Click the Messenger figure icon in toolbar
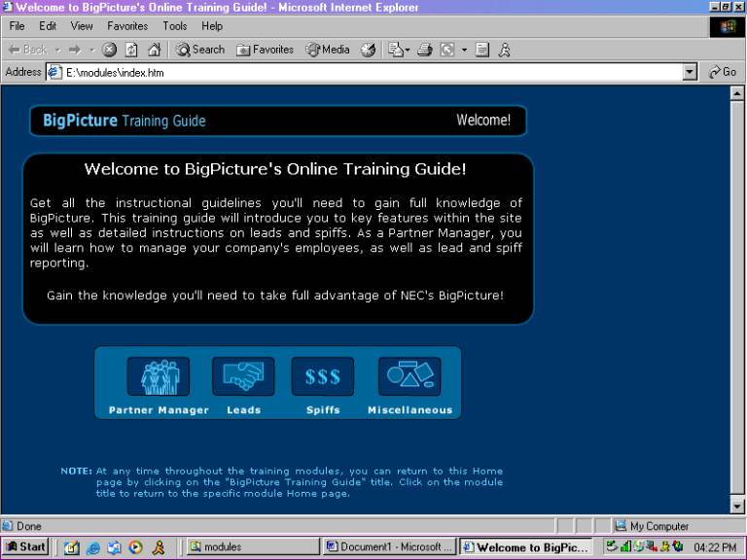 pos(505,50)
